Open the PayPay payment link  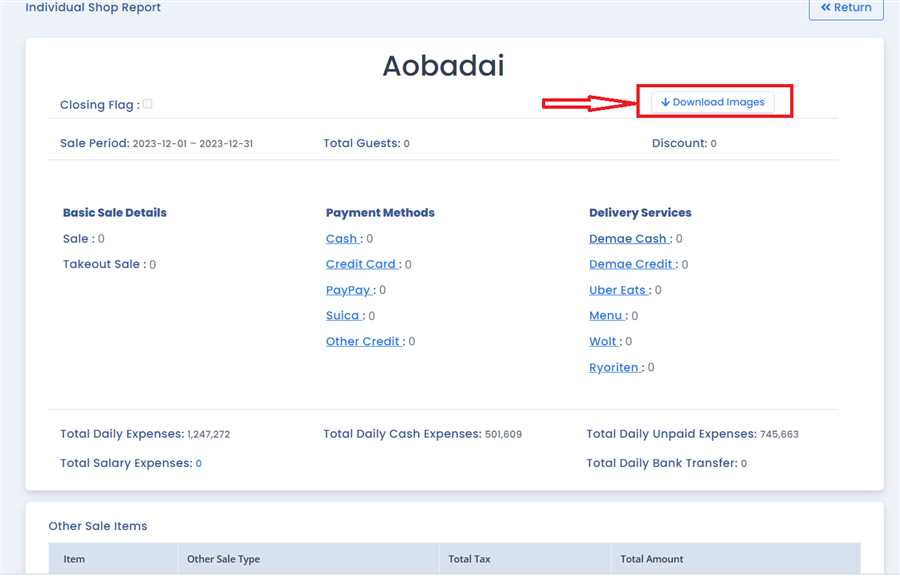pos(349,290)
